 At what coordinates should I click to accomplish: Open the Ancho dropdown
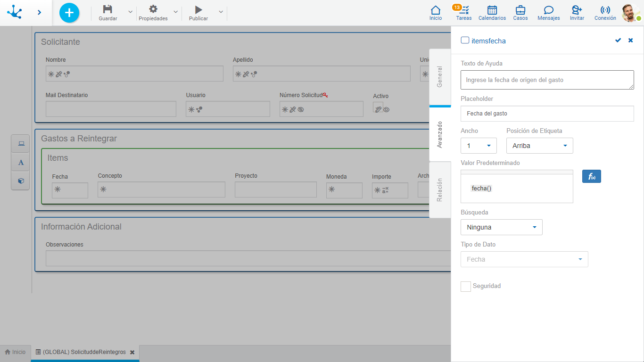coord(479,146)
